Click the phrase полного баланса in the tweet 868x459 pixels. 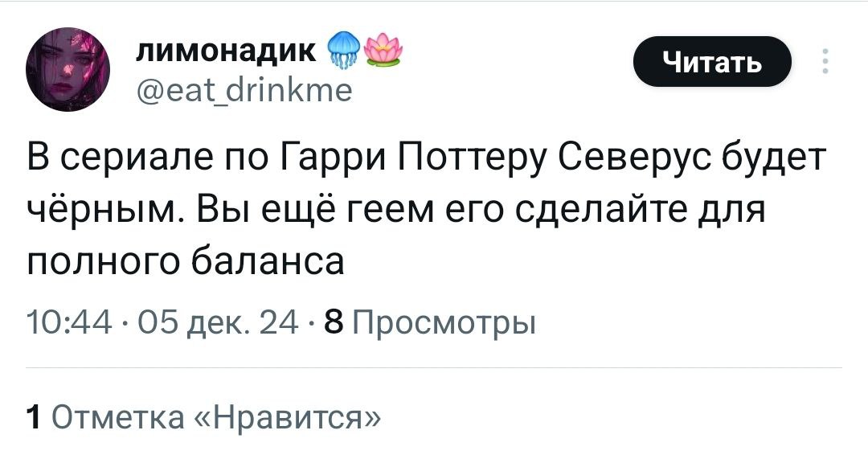click(x=186, y=263)
